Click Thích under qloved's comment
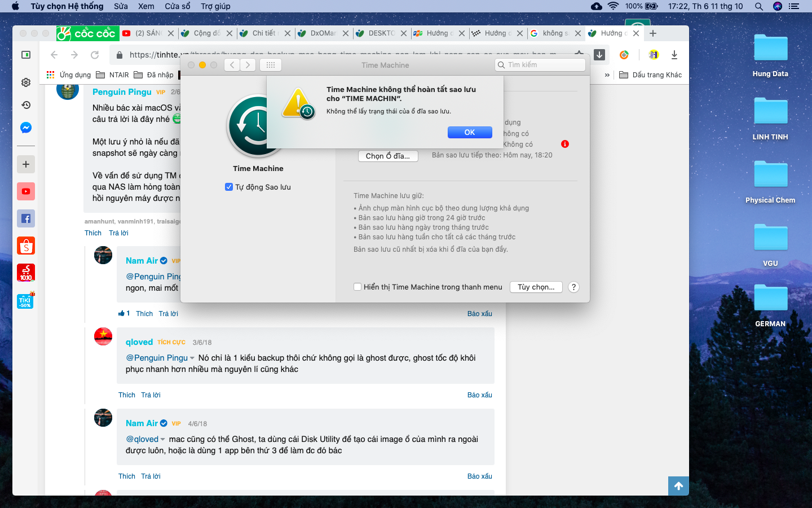 click(x=127, y=395)
